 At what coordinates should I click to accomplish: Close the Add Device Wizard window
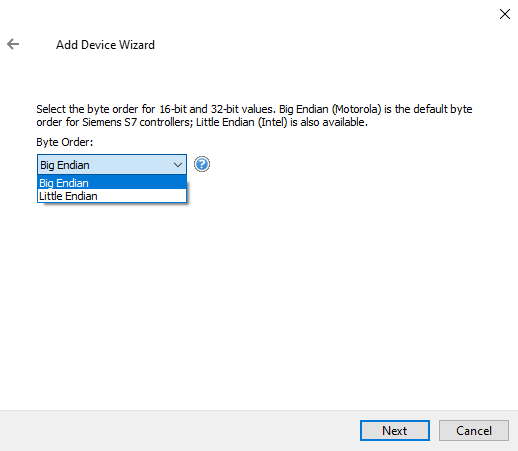pyautogui.click(x=505, y=14)
